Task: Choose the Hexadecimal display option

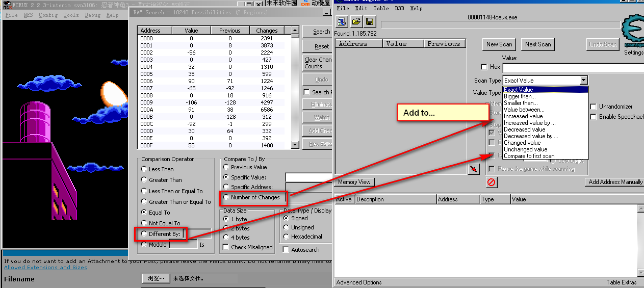Action: 287,237
